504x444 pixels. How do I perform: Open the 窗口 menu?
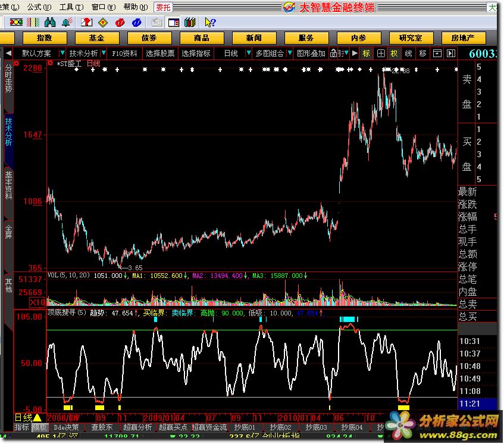tap(103, 7)
